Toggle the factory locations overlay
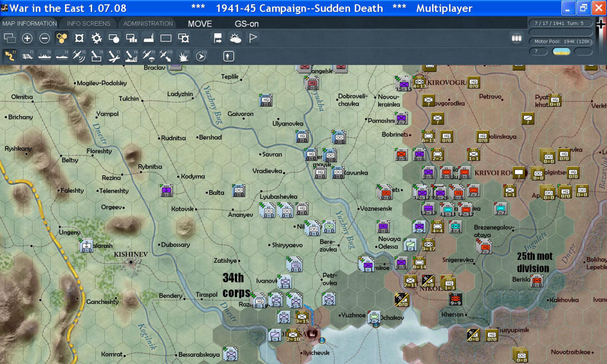Screen dimensions: 607x364 click(x=149, y=38)
